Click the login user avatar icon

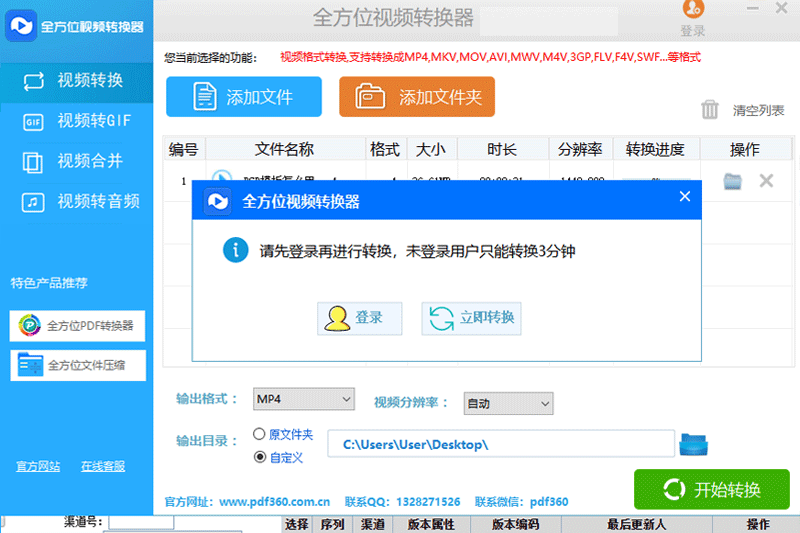click(692, 11)
